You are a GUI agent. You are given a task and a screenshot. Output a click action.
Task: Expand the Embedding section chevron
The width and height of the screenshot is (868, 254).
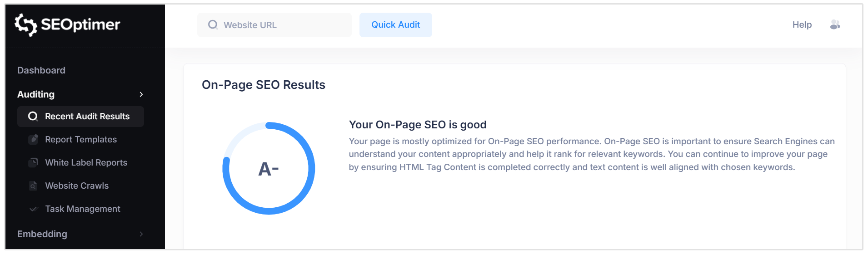141,234
